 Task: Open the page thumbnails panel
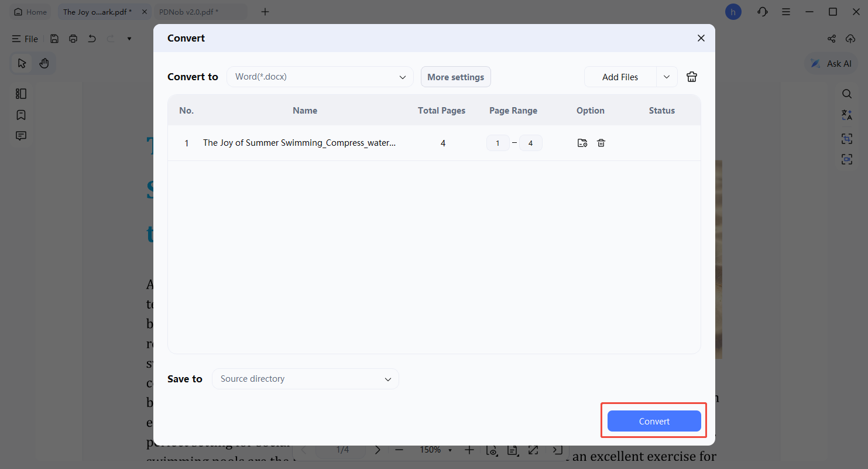21,93
